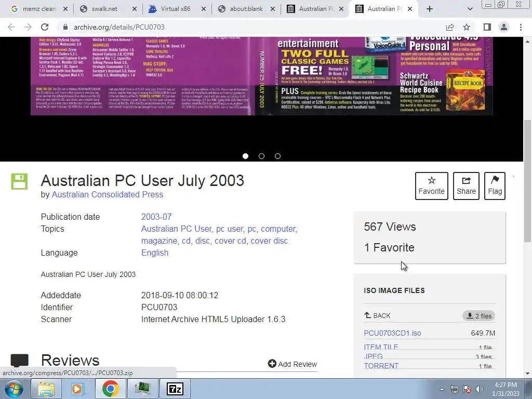Click the magazine CD cover image
Image resolution: width=532 pixels, height=399 pixels.
point(262,76)
